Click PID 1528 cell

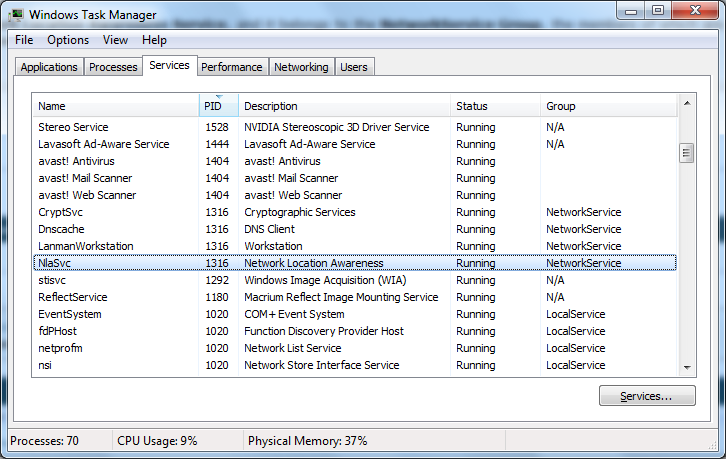pyautogui.click(x=217, y=127)
